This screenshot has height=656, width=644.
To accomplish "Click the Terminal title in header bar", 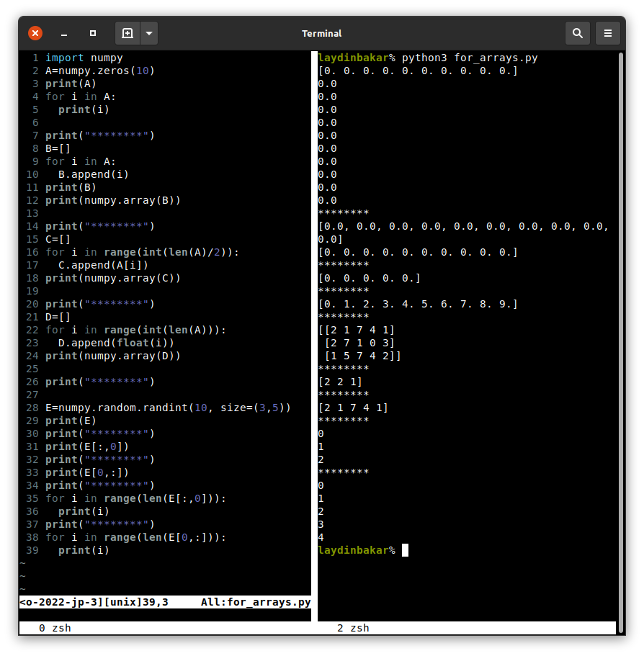I will tap(321, 33).
